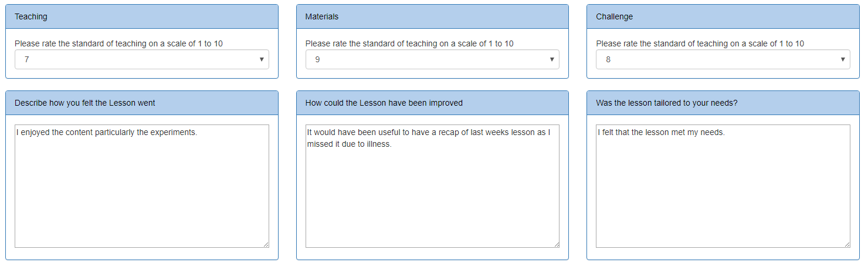Click the resize grip of Lesson went textarea
This screenshot has height=266, width=868.
266,244
